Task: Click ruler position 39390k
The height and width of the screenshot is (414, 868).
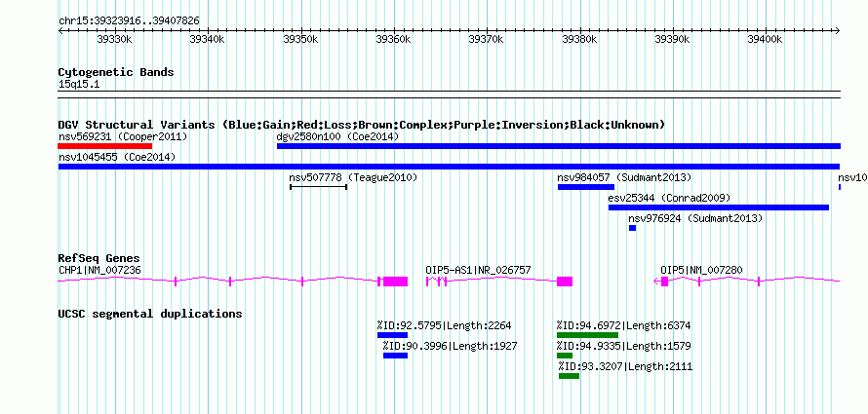Action: coord(672,39)
